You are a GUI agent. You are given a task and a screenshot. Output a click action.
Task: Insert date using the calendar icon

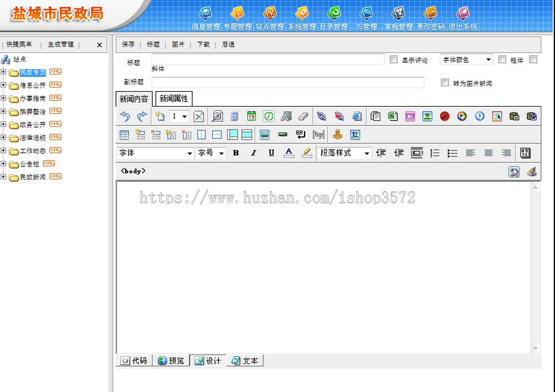(252, 116)
